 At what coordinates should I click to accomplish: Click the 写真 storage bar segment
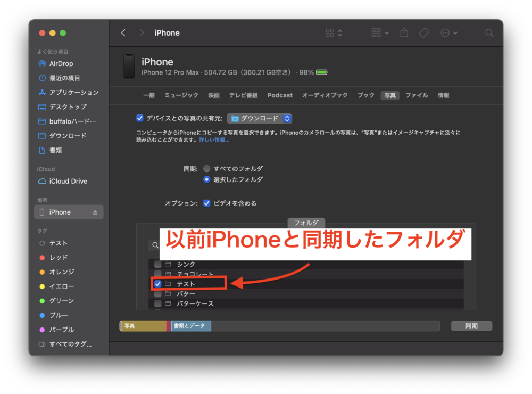tap(144, 326)
